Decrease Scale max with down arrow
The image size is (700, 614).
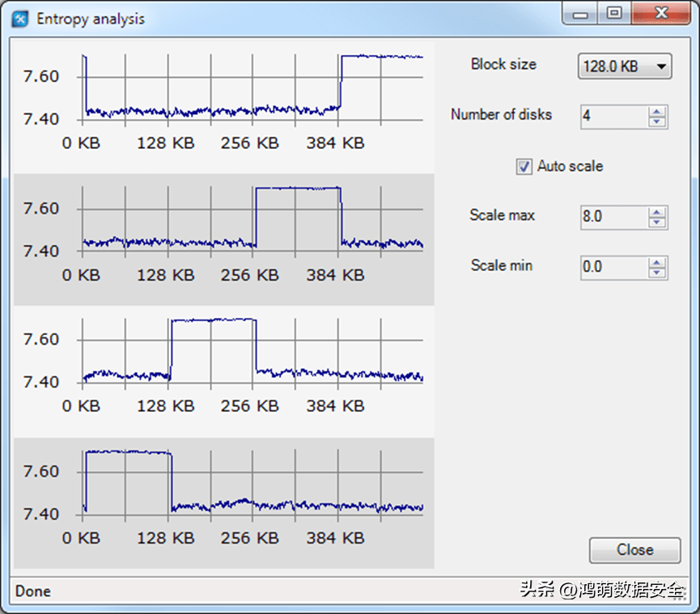657,222
